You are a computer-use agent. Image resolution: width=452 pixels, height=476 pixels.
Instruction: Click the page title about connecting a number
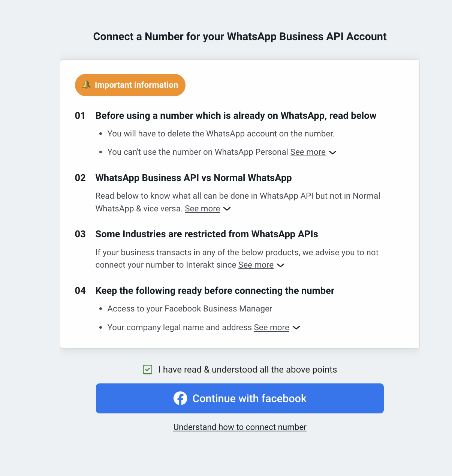pos(240,36)
